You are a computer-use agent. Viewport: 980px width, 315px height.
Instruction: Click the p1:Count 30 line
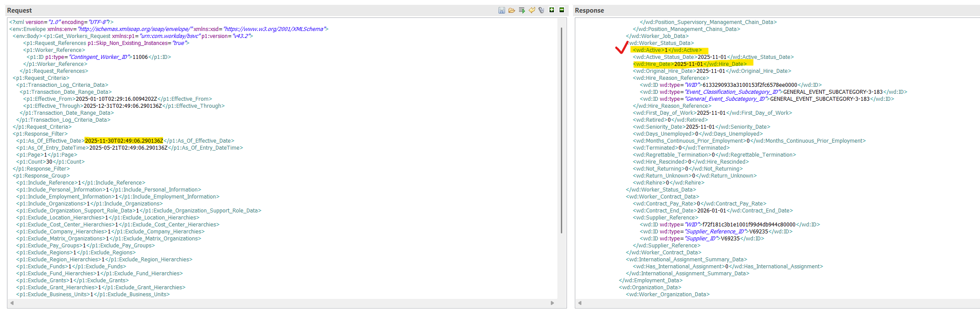point(51,161)
